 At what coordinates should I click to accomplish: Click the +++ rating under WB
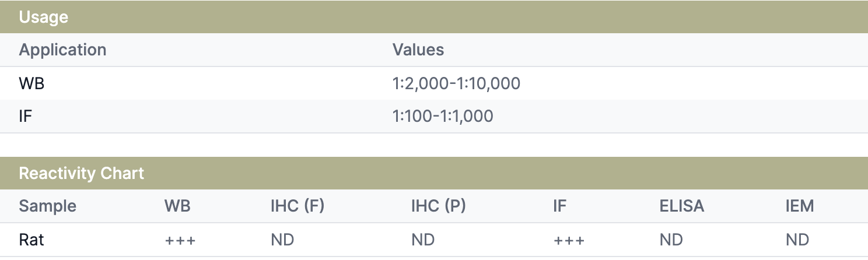tap(180, 240)
